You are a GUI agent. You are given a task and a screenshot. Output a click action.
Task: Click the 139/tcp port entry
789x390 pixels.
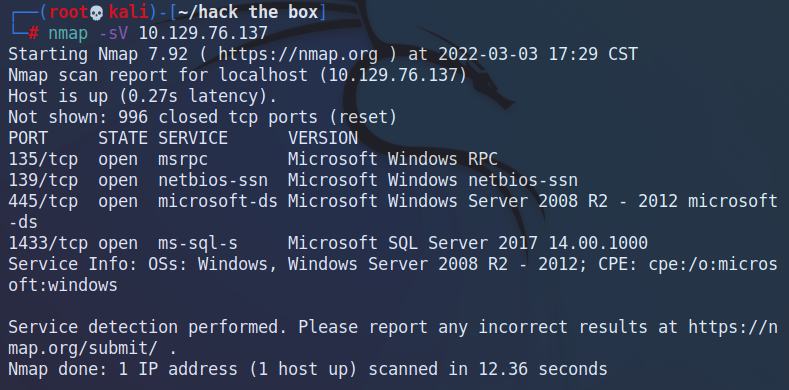(43, 180)
